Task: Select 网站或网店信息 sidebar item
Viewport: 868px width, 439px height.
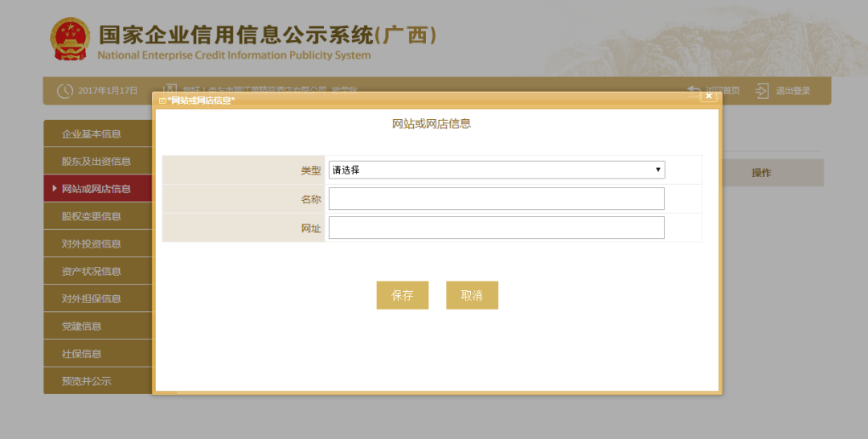Action: tap(97, 189)
